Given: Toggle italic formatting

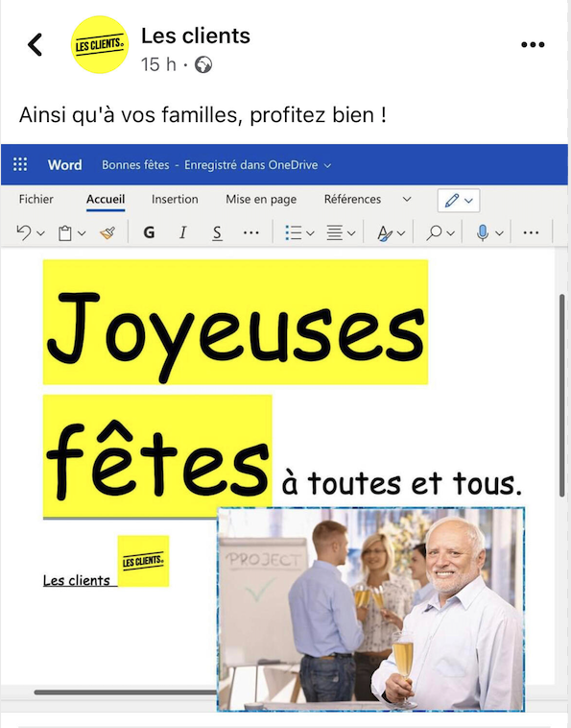Looking at the screenshot, I should pyautogui.click(x=182, y=232).
